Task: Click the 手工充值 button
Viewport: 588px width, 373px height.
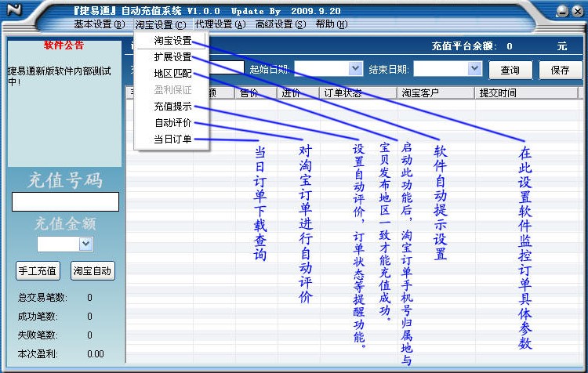Action: (38, 270)
